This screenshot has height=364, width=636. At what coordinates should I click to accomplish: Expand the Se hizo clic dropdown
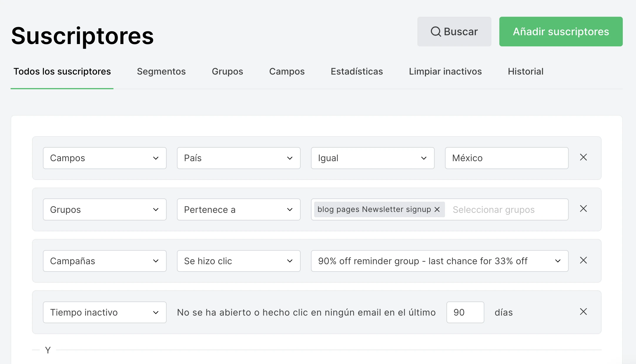239,261
